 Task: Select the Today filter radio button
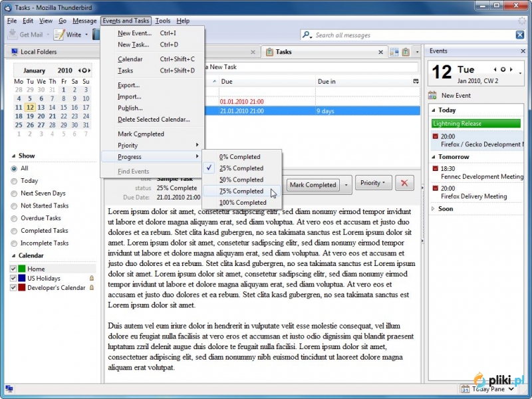pos(14,181)
